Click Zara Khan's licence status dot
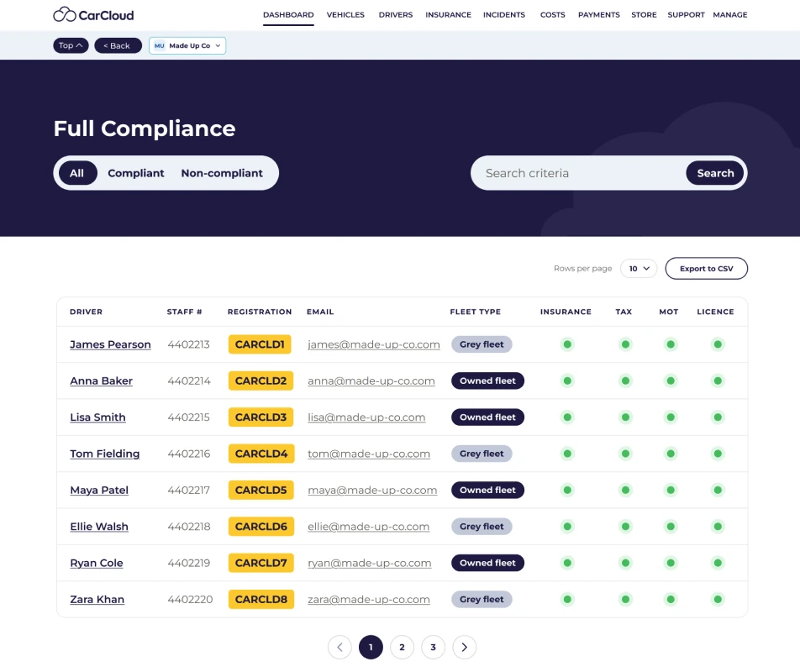Image resolution: width=800 pixels, height=672 pixels. [x=718, y=599]
